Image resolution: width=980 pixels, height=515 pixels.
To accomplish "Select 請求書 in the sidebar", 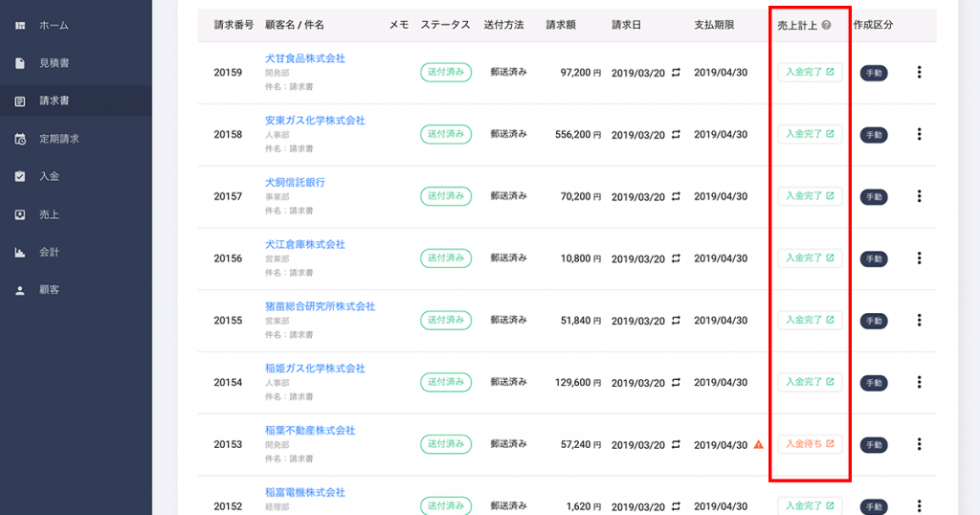I will (x=76, y=101).
